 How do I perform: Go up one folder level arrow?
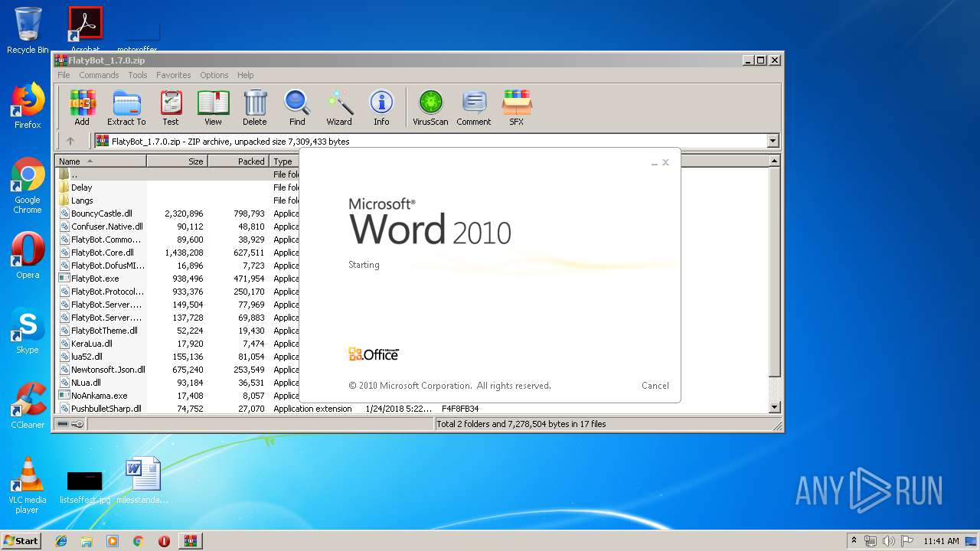coord(70,141)
